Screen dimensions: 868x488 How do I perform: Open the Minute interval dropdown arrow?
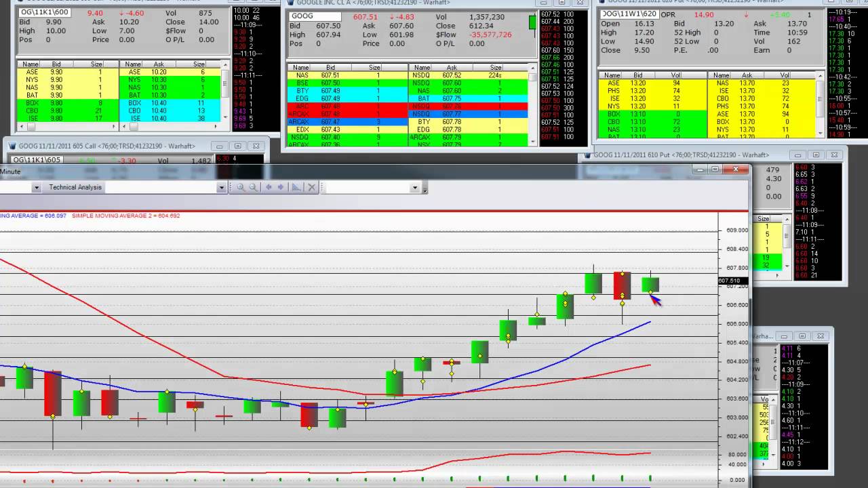click(36, 188)
